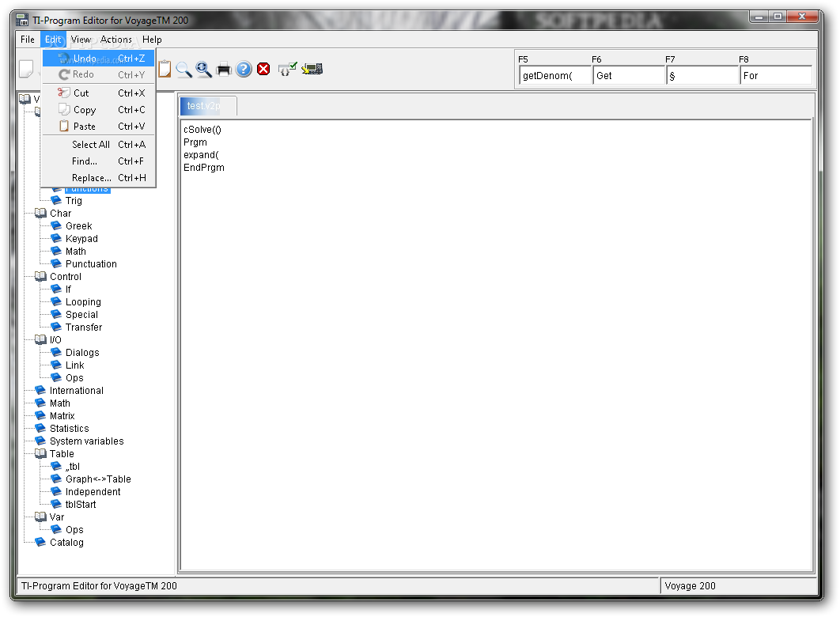Choose Copy from the Edit menu
The height and width of the screenshot is (617, 840).
[99, 110]
